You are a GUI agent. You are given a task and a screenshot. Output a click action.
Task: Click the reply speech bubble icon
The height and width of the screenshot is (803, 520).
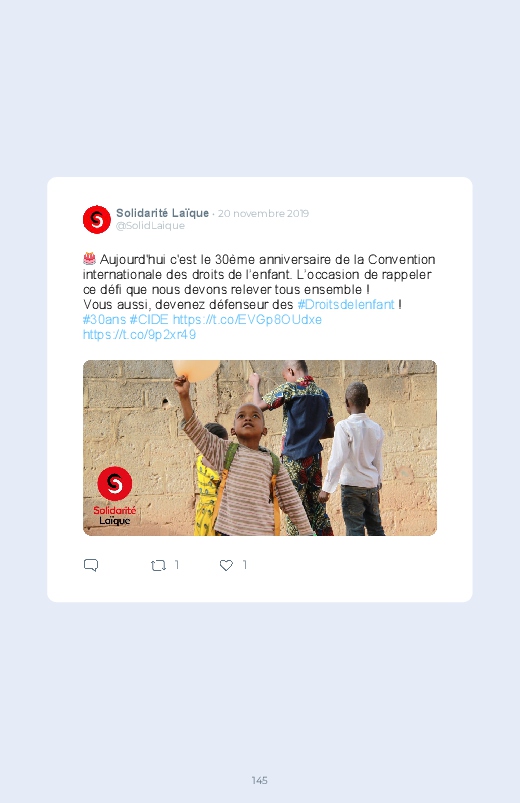pyautogui.click(x=91, y=565)
